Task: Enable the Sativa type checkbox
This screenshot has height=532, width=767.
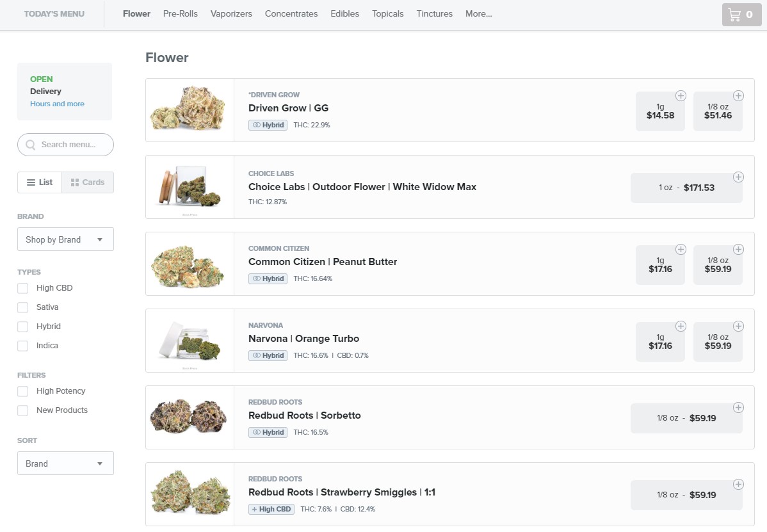Action: pos(23,307)
